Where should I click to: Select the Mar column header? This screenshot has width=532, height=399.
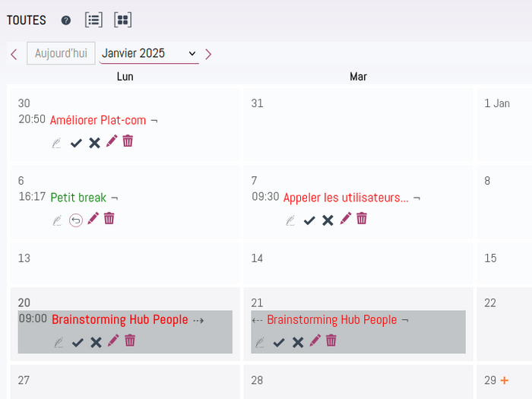pos(358,77)
